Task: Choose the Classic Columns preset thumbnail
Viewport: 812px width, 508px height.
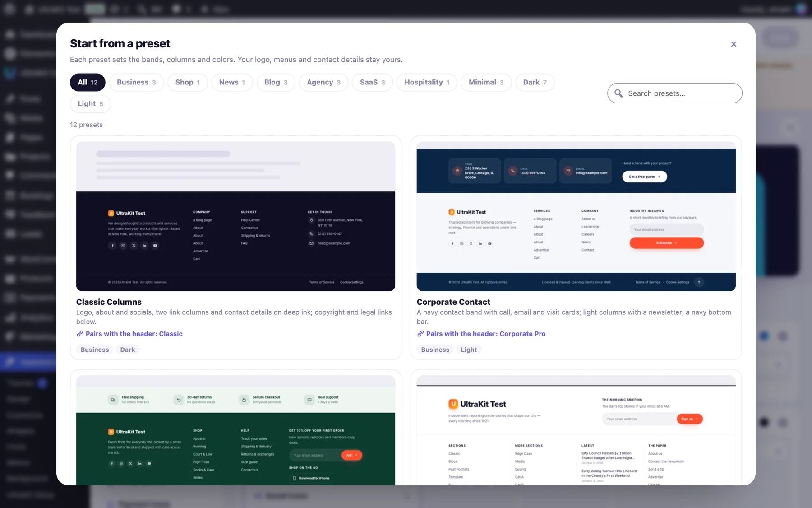Action: click(x=235, y=216)
